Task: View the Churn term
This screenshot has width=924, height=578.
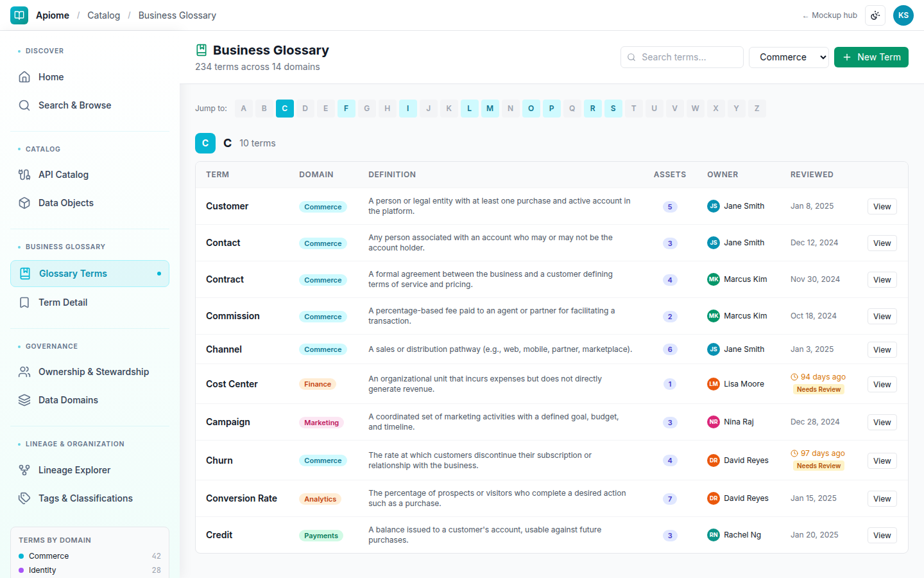Action: pyautogui.click(x=882, y=461)
